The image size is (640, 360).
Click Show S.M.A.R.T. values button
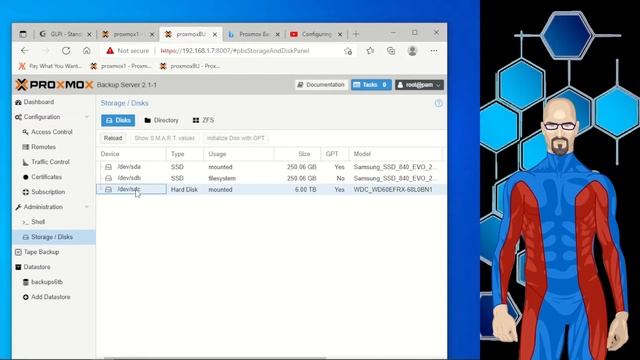[x=164, y=138]
